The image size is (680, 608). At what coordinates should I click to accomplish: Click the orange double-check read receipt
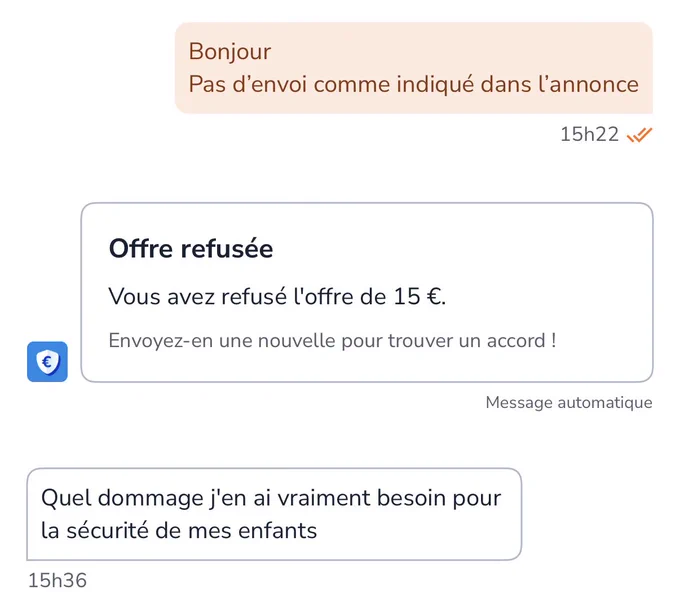tap(639, 134)
